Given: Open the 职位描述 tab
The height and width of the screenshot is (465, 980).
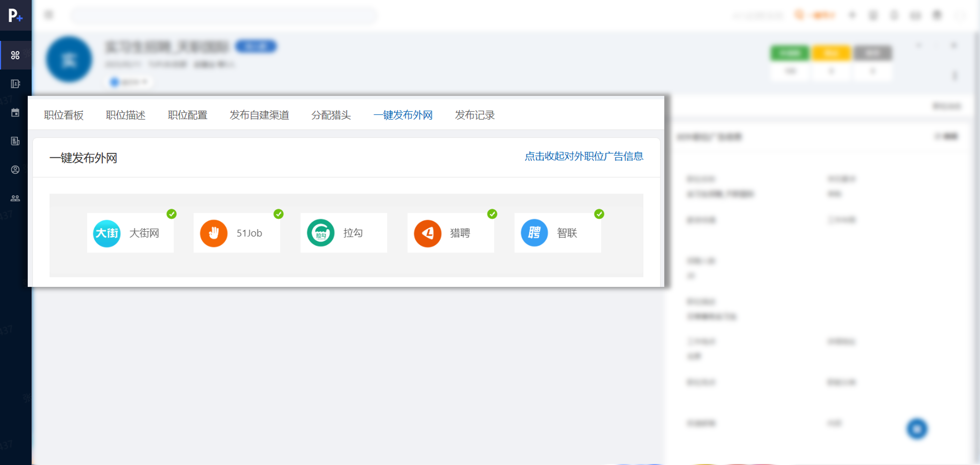Looking at the screenshot, I should tap(126, 115).
